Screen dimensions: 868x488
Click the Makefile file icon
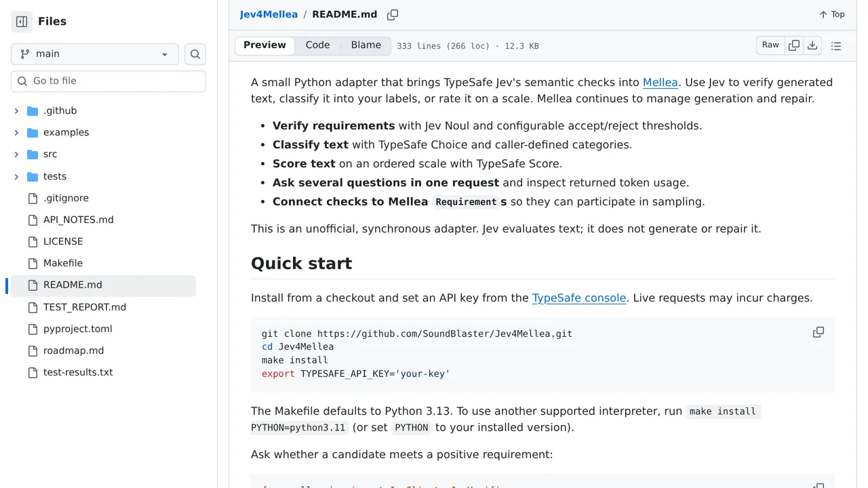point(33,264)
